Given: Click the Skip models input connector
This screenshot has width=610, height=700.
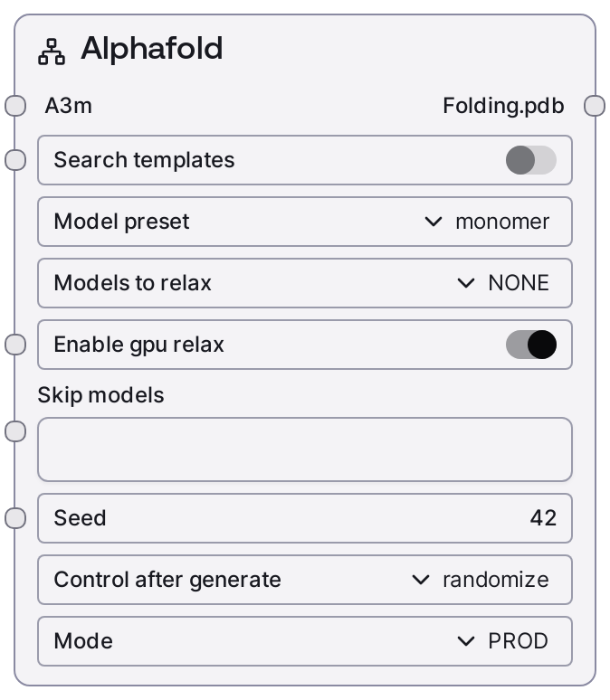Looking at the screenshot, I should coord(15,431).
